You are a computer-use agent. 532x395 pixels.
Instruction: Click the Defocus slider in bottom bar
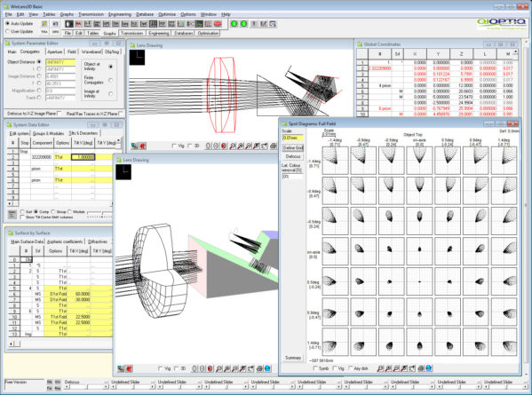87,386
